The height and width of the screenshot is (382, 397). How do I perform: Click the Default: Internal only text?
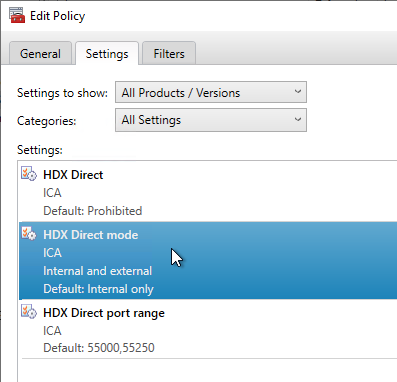click(x=98, y=289)
